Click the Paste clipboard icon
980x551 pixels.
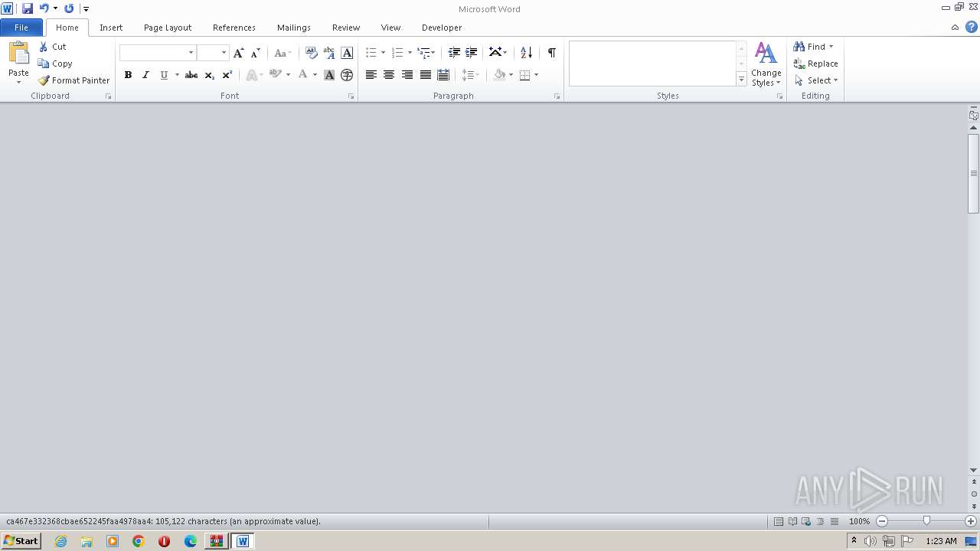[18, 54]
